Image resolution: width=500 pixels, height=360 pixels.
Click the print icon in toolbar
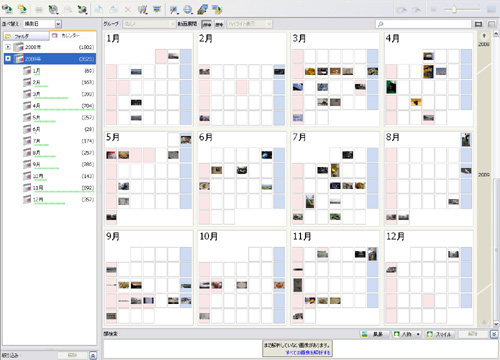(x=39, y=10)
